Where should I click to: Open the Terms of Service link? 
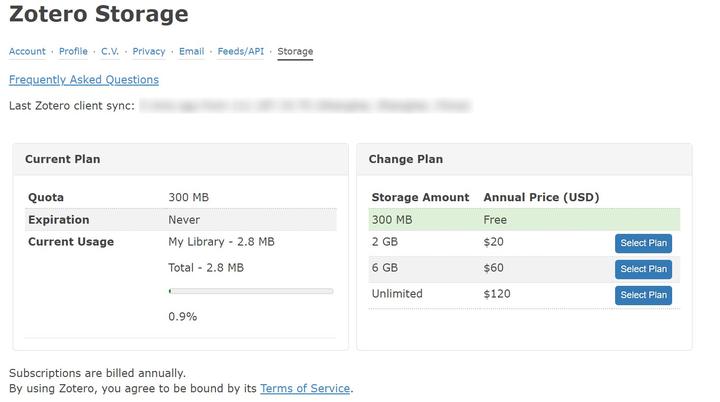coord(305,389)
